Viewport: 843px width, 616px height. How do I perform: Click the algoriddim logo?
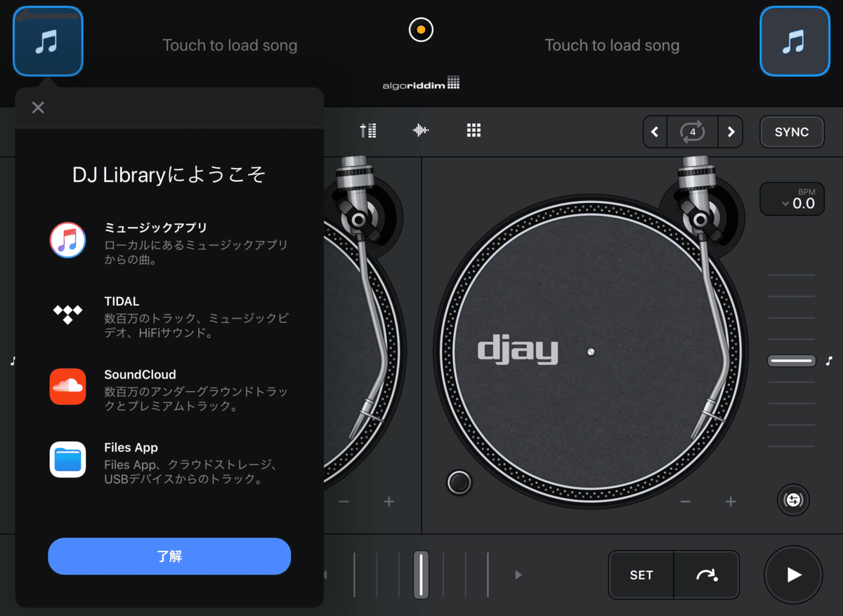click(421, 83)
